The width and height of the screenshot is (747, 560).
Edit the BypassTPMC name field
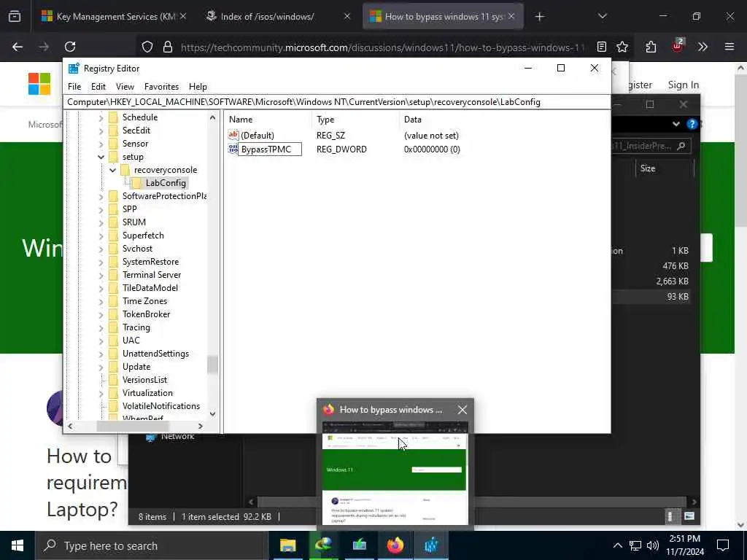[270, 149]
